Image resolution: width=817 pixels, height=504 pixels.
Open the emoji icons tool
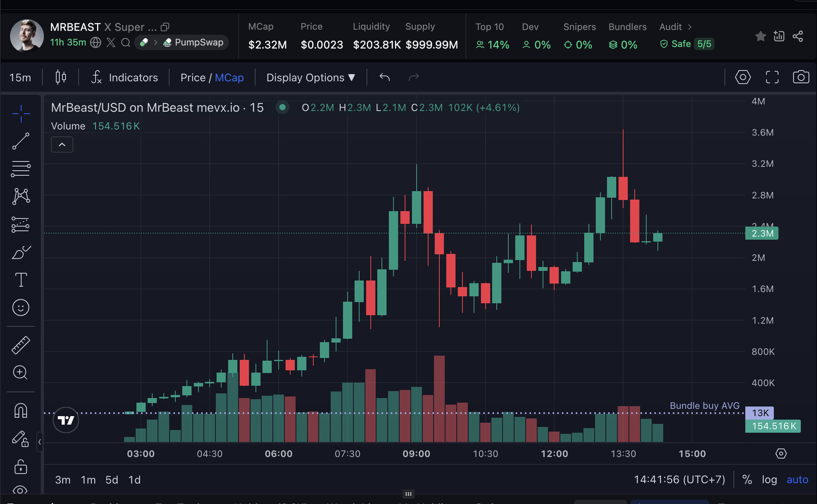pyautogui.click(x=21, y=307)
